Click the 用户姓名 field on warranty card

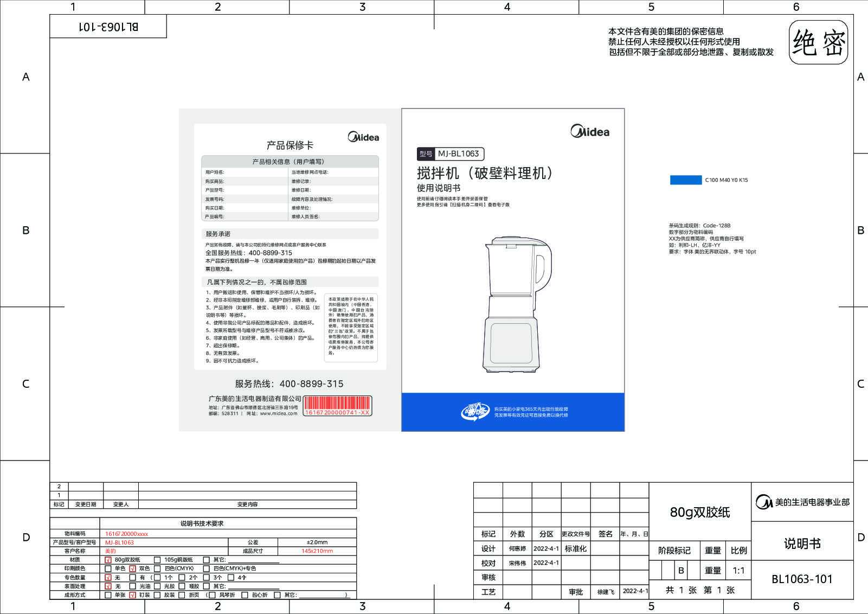[x=246, y=172]
